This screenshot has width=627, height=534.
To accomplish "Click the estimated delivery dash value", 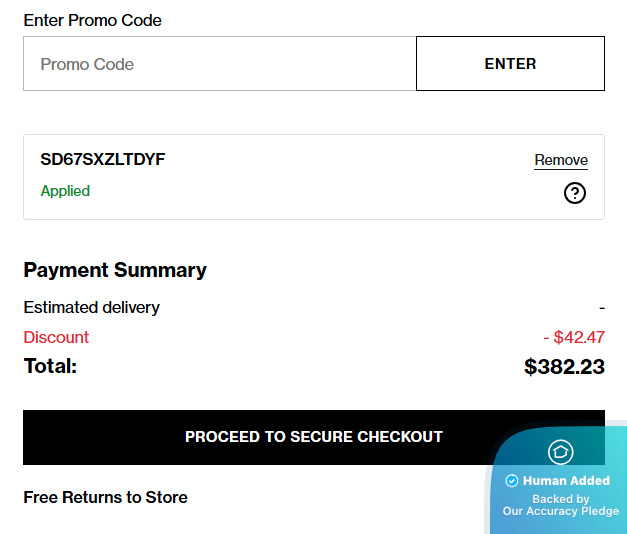I will pyautogui.click(x=602, y=308).
